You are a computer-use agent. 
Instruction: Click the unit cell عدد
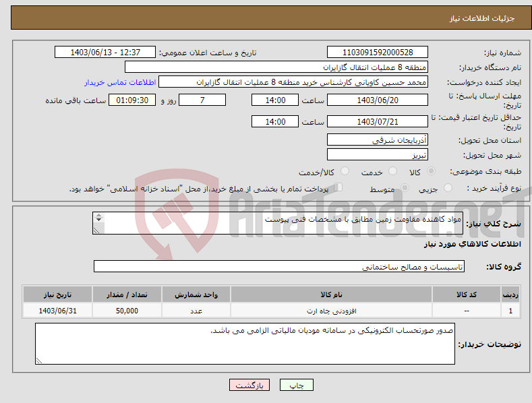pos(196,311)
